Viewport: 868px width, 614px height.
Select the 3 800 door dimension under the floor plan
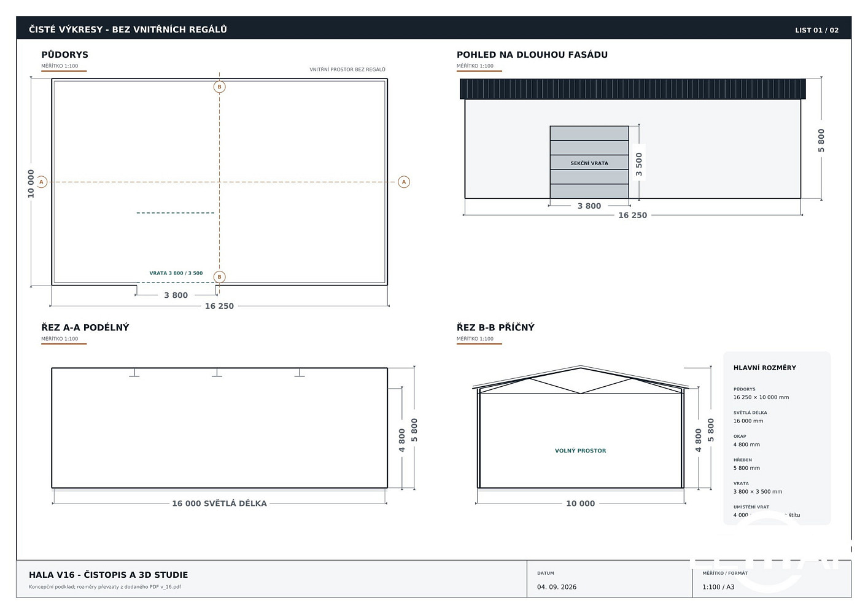176,295
